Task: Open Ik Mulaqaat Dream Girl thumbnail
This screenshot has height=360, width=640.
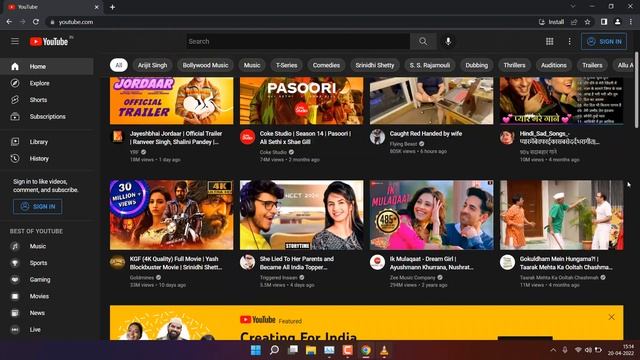Action: point(431,215)
